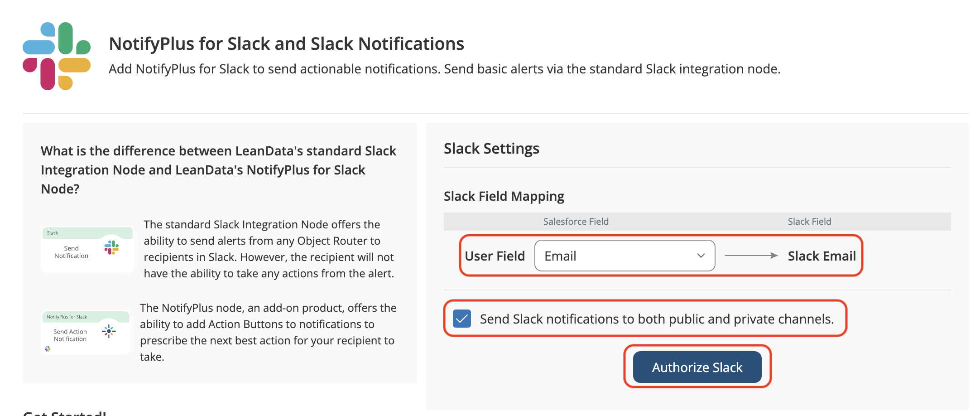Click the 'Send Slack notifications' checkbox label text
This screenshot has width=980, height=416.
click(657, 319)
